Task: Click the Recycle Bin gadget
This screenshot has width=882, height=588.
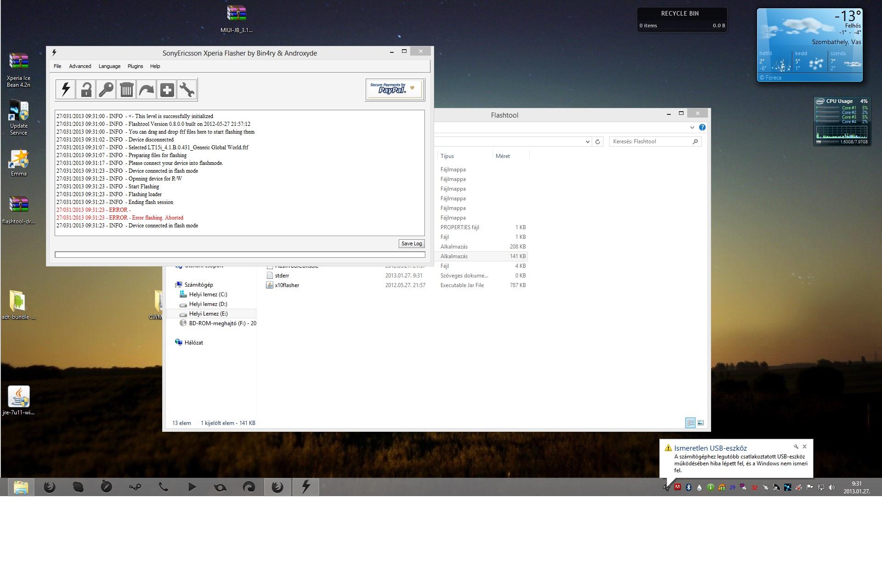Action: pos(682,19)
